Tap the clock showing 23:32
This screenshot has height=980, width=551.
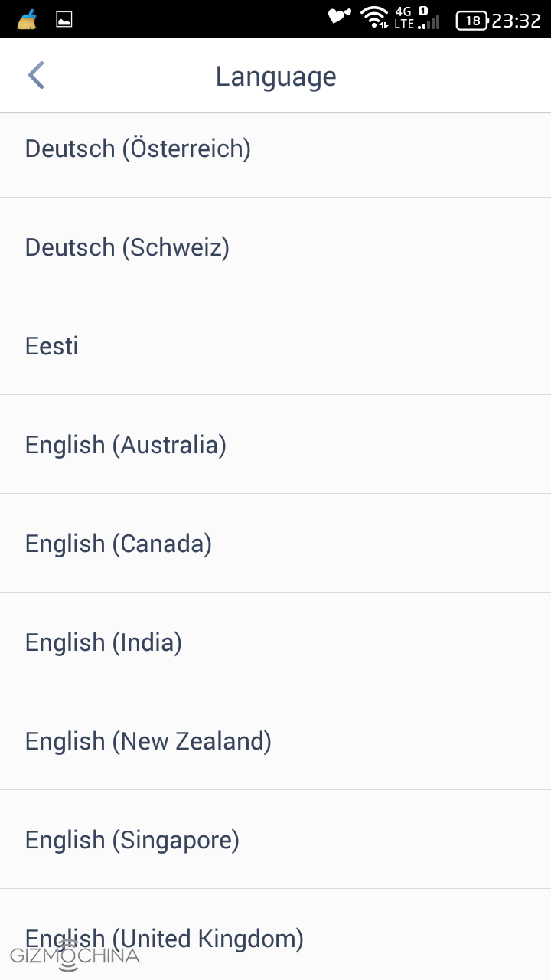click(x=517, y=21)
